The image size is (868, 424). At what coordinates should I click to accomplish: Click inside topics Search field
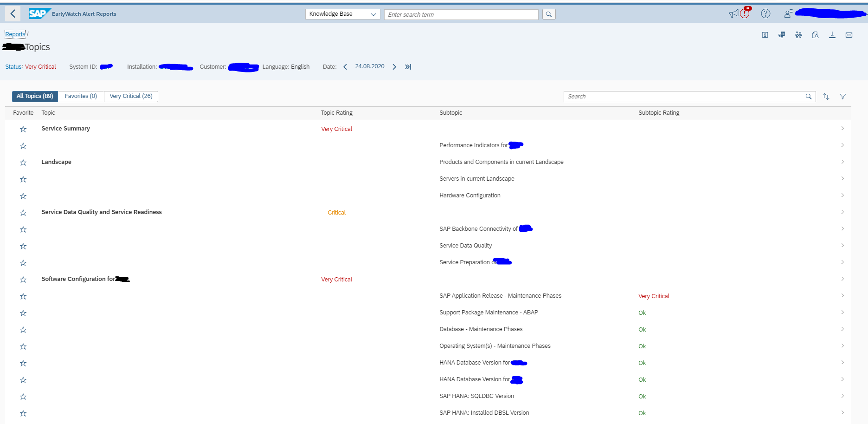coord(684,97)
